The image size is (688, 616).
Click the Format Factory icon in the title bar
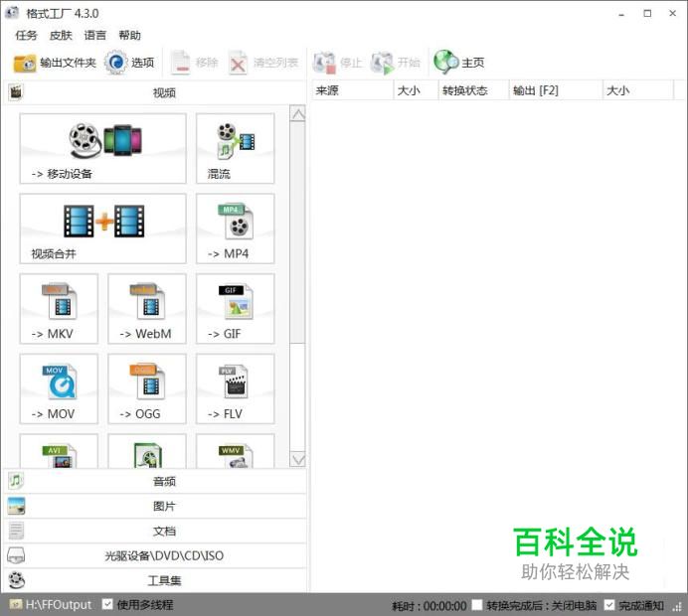tap(12, 13)
